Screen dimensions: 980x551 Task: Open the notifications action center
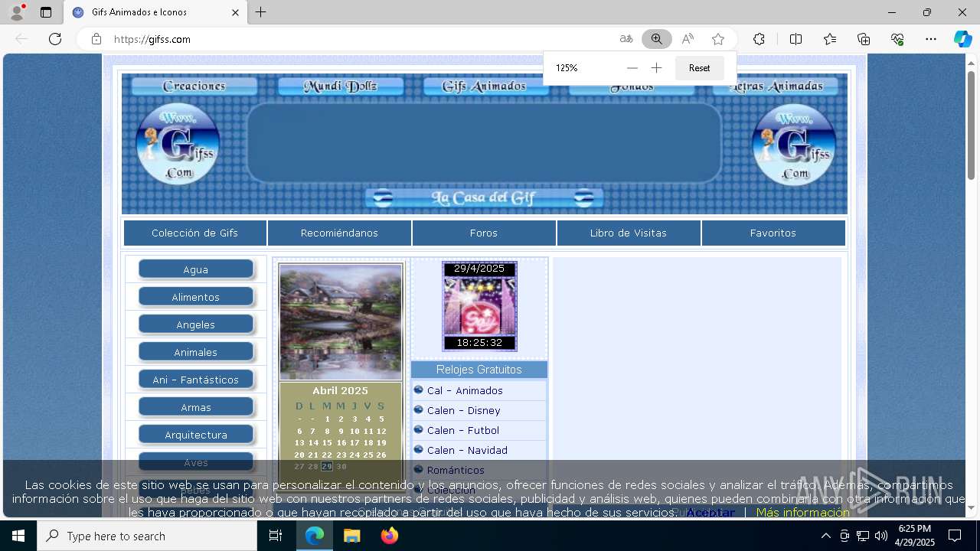pyautogui.click(x=955, y=536)
